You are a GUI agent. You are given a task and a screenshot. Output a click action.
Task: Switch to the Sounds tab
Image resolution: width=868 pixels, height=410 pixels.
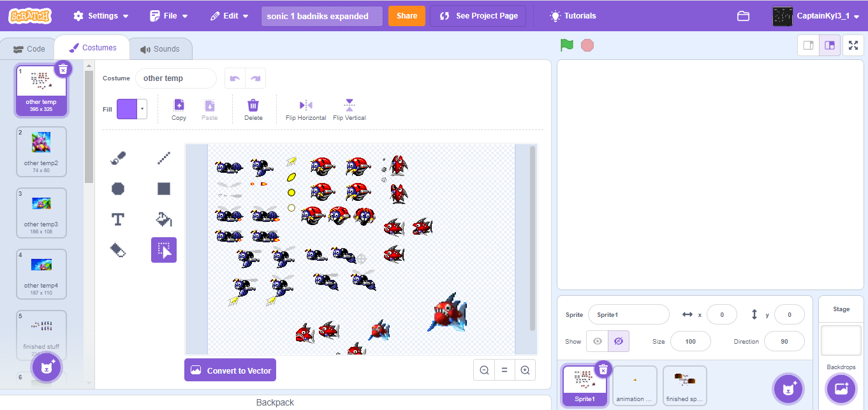(160, 49)
